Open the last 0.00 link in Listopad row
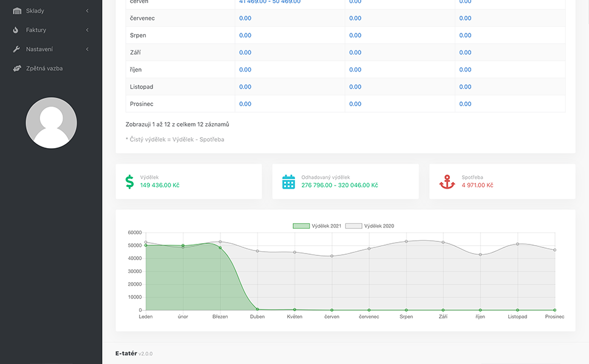The height and width of the screenshot is (364, 589). click(465, 87)
